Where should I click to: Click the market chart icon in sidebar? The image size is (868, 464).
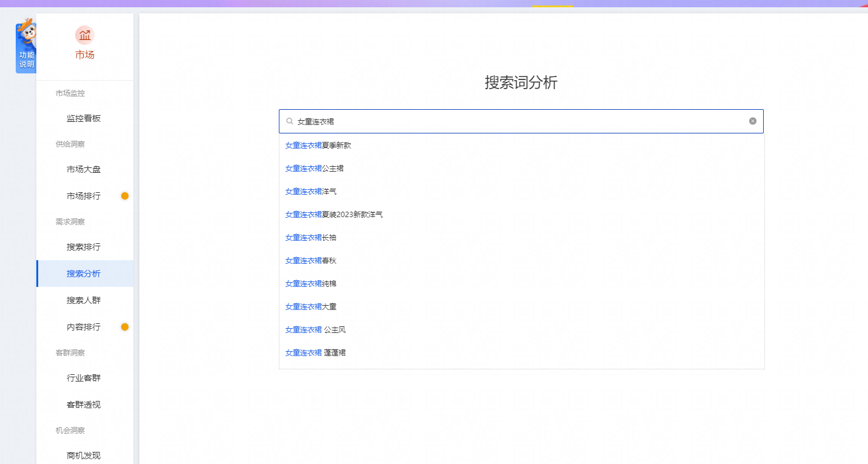click(84, 35)
